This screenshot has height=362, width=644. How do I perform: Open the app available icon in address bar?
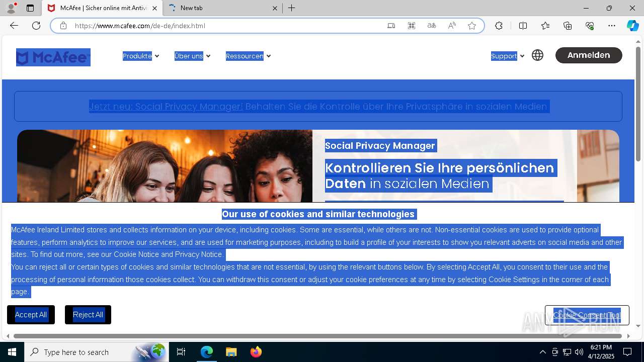[x=391, y=26]
